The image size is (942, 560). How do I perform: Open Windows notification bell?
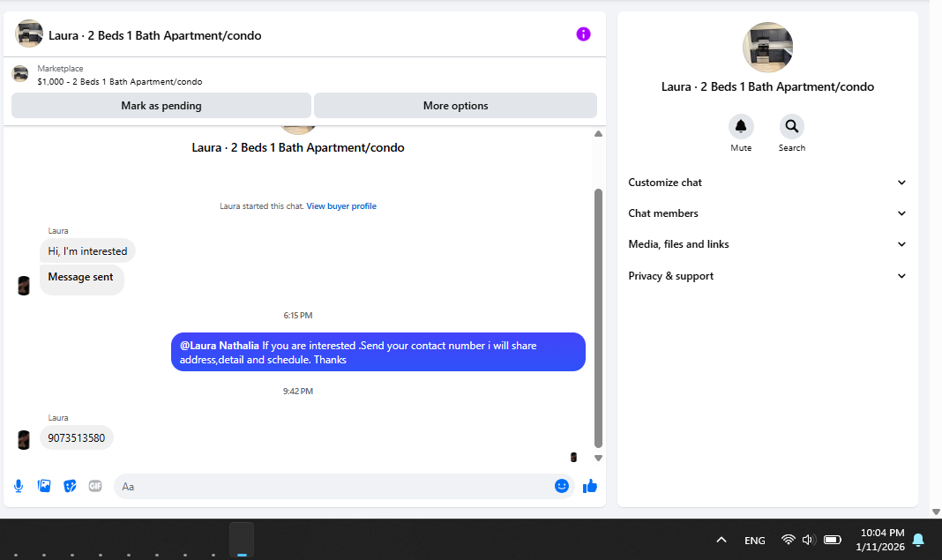coord(918,541)
